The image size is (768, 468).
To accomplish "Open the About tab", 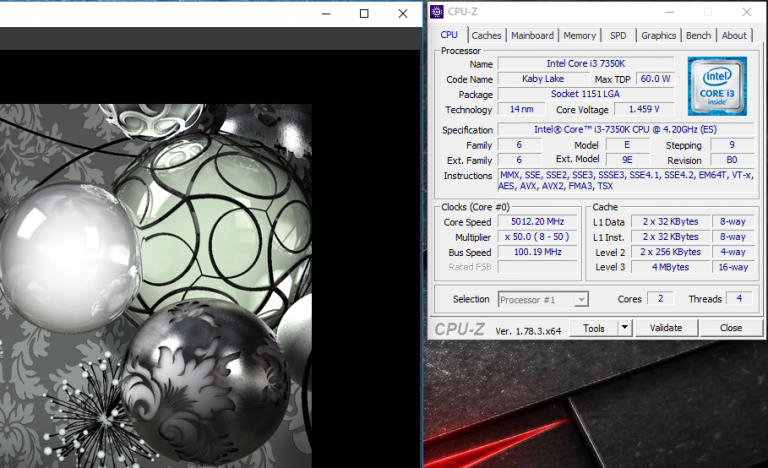I will coord(734,35).
